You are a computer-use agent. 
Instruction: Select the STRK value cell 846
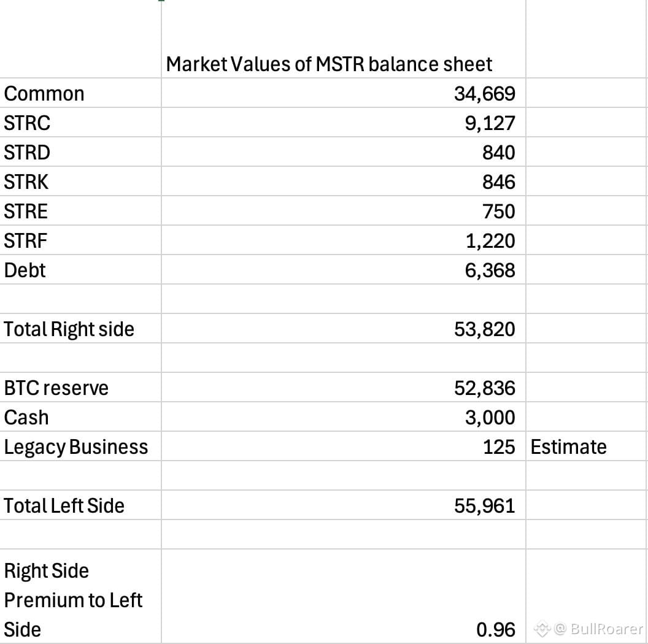click(344, 181)
